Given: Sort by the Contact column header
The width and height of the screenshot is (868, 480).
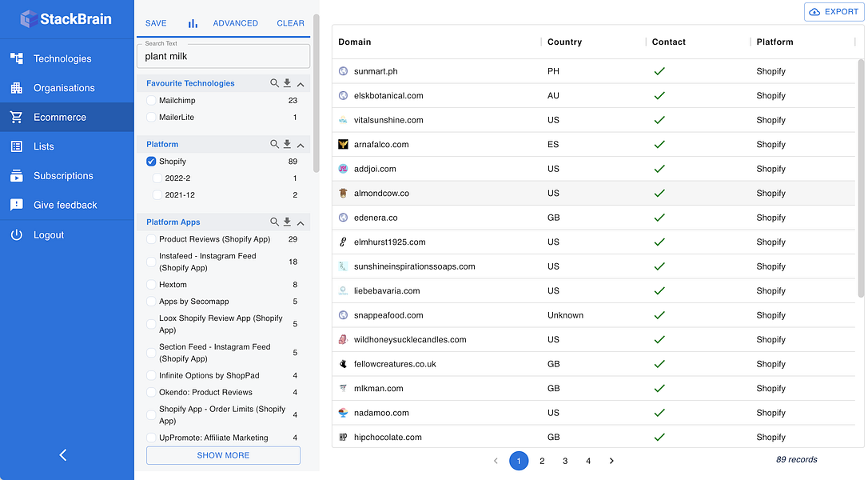Looking at the screenshot, I should pyautogui.click(x=669, y=42).
